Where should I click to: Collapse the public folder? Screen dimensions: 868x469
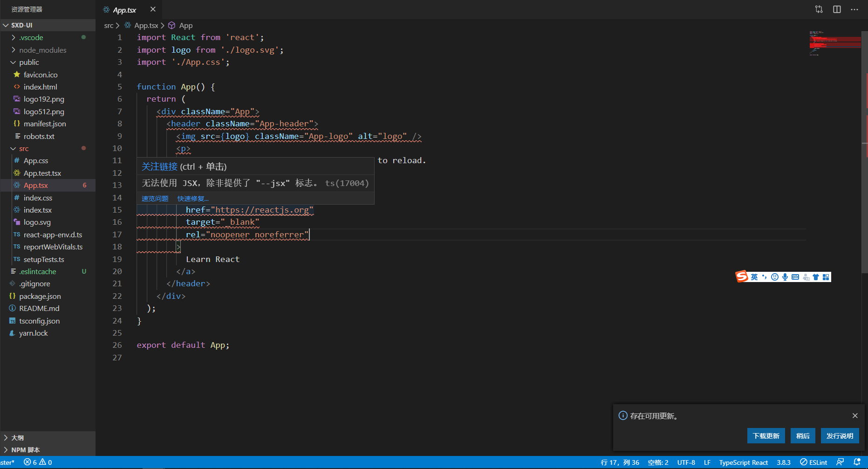[48, 62]
